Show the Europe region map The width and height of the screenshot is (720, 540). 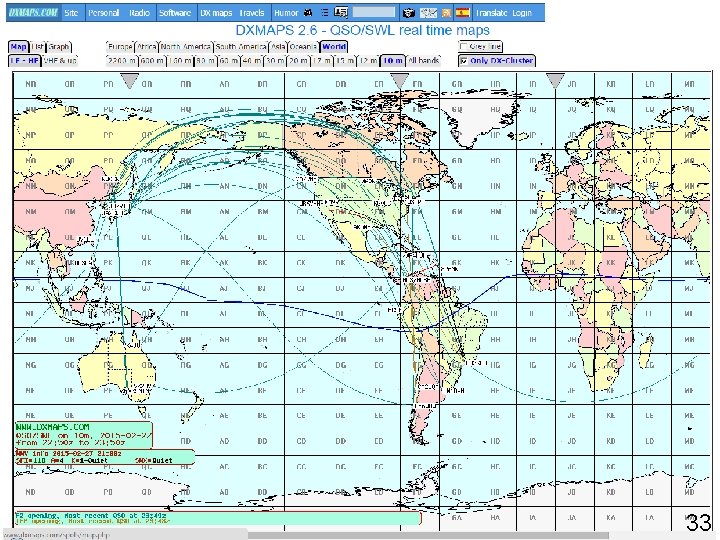click(x=120, y=47)
